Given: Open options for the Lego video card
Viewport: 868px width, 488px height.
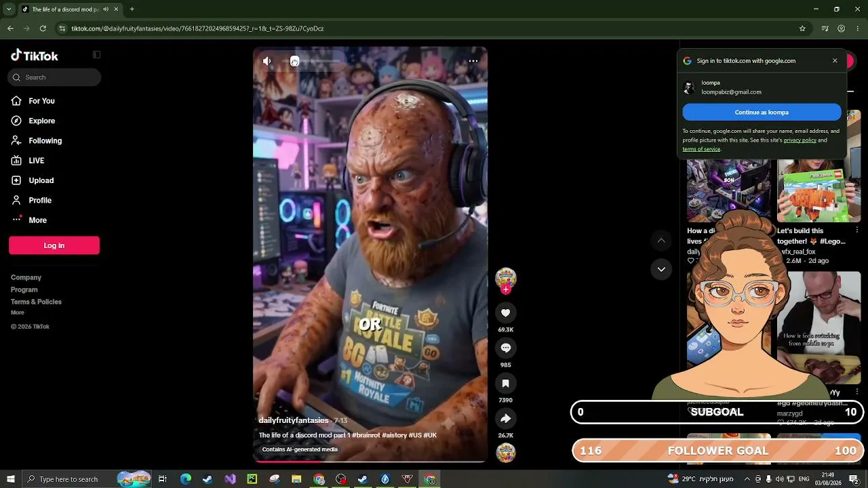Looking at the screenshot, I should point(857,230).
